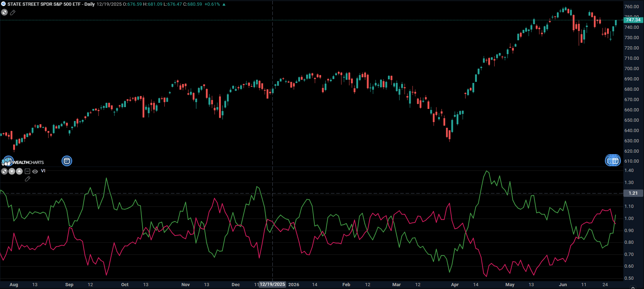Click the 1.00 VI axis label
The width and height of the screenshot is (644, 289).
(x=629, y=219)
